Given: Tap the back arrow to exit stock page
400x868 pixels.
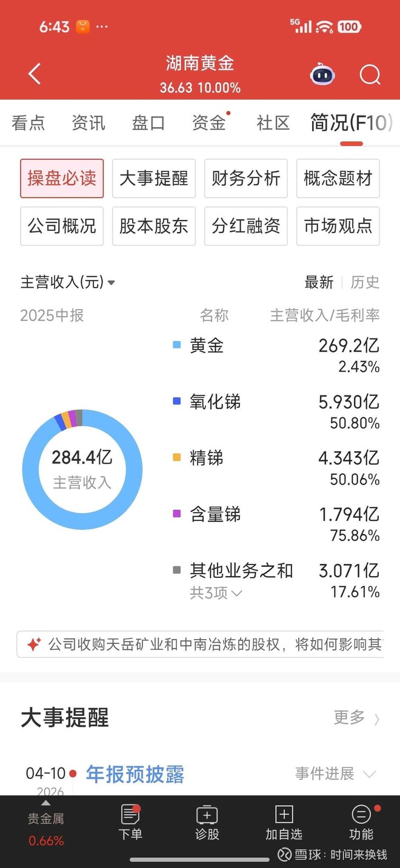Looking at the screenshot, I should [33, 74].
